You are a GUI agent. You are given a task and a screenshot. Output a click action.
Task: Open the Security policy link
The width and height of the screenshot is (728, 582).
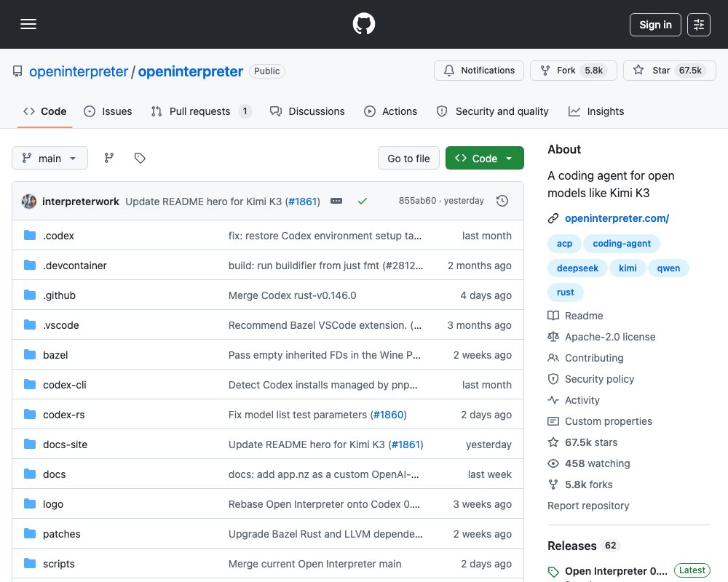(599, 379)
